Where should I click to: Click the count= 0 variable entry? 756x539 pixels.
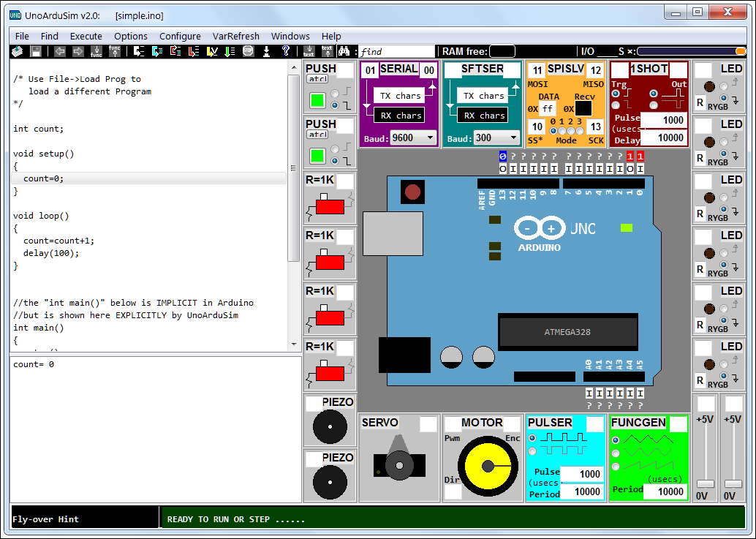click(x=34, y=364)
